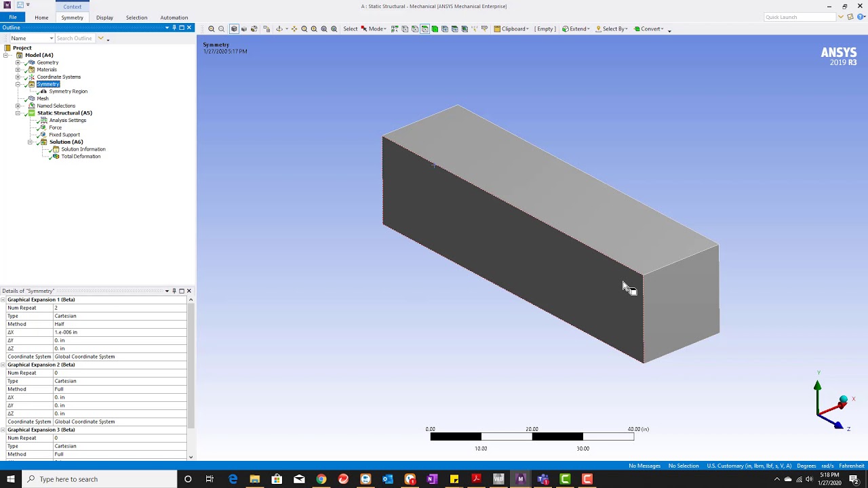Select the Fixed Support tree item

point(64,135)
